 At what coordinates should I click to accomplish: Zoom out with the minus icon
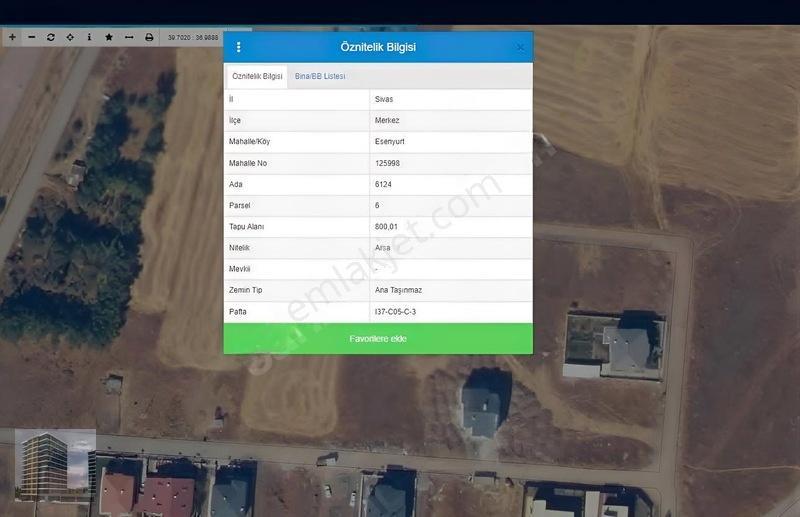pyautogui.click(x=32, y=37)
